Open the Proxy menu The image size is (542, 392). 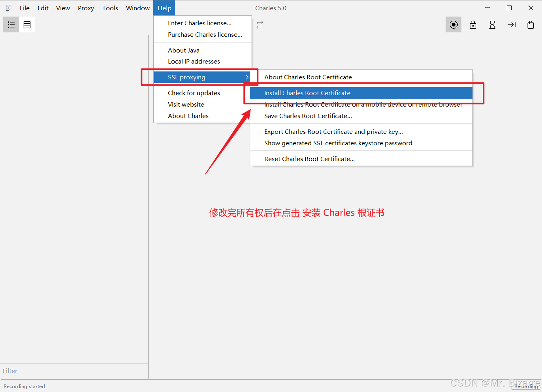(x=86, y=8)
